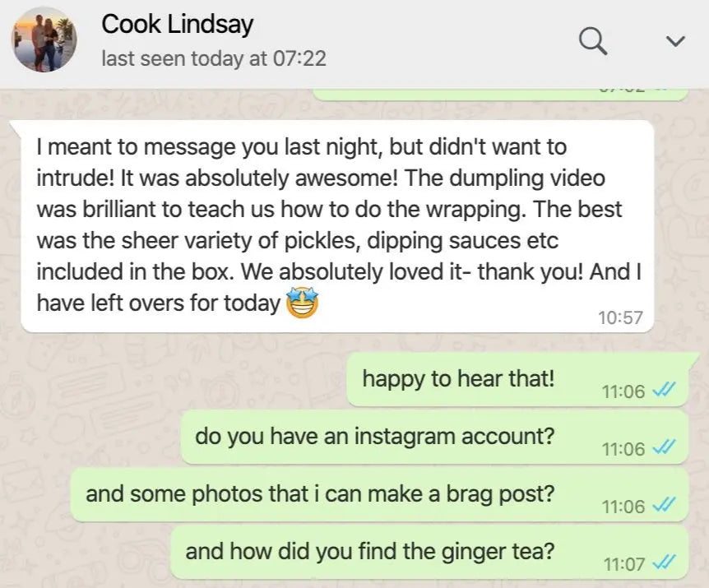Click the double ticks beside the instagram question
This screenshot has width=709, height=588.
pyautogui.click(x=664, y=447)
